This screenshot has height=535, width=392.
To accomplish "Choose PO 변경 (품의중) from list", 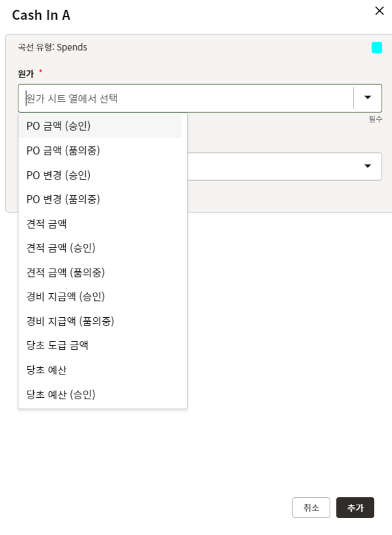I will [x=63, y=199].
